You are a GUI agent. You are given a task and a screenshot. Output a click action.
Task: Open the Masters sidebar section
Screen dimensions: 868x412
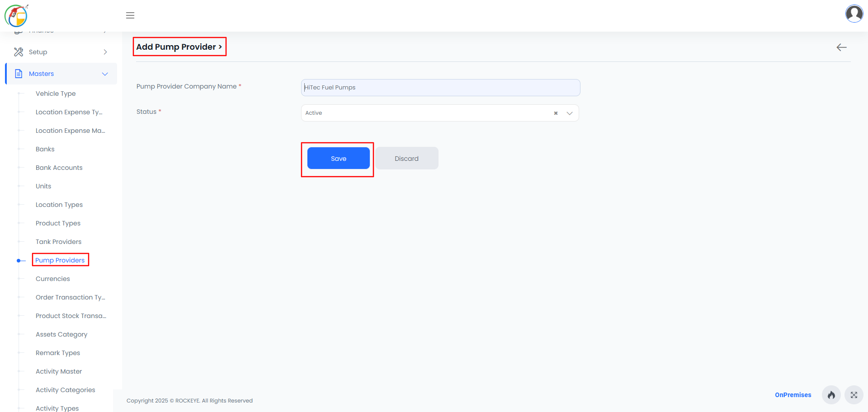(x=61, y=74)
